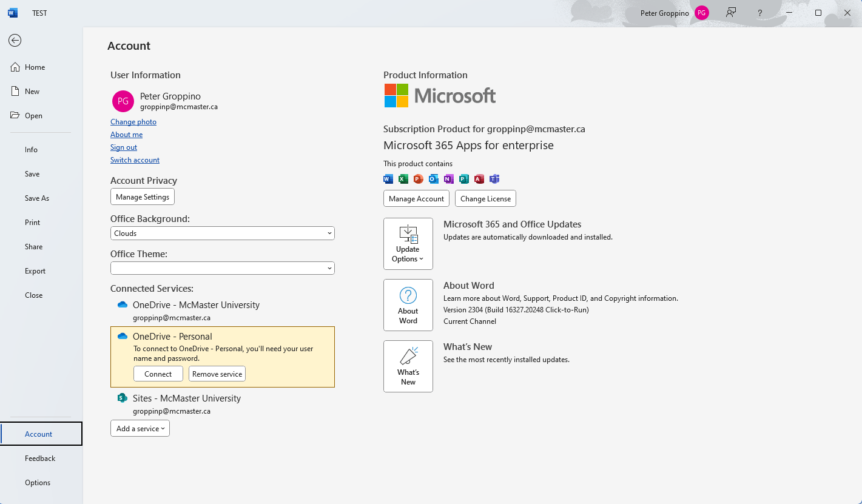The height and width of the screenshot is (504, 862).
Task: Open Feedback in the backstage menu
Action: 41,459
